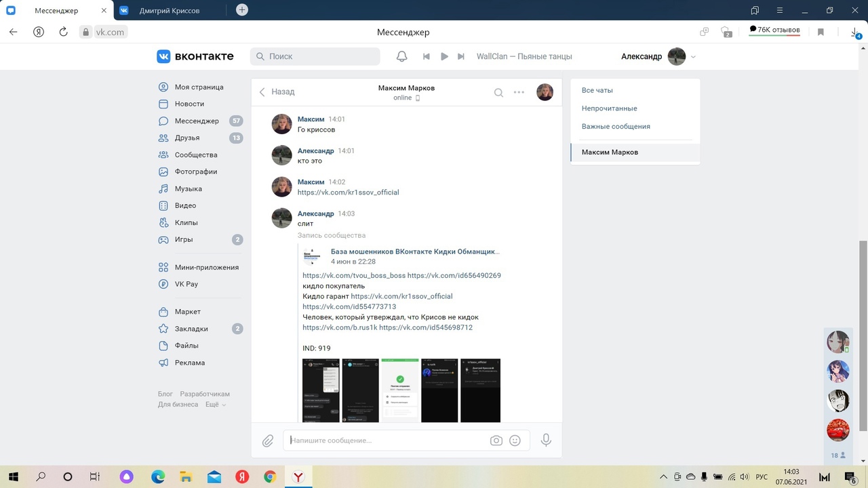This screenshot has width=868, height=488.
Task: Open the kr1ssov_official link from Максим
Action: (348, 192)
